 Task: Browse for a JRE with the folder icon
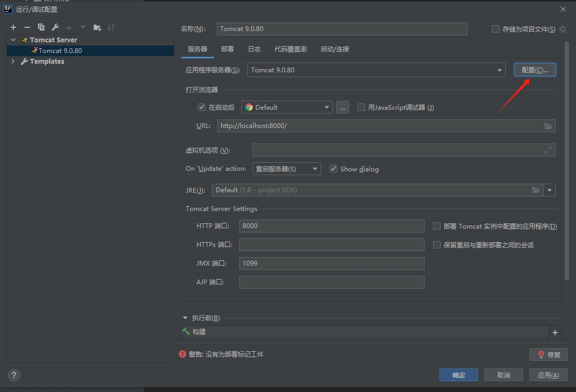(x=536, y=190)
